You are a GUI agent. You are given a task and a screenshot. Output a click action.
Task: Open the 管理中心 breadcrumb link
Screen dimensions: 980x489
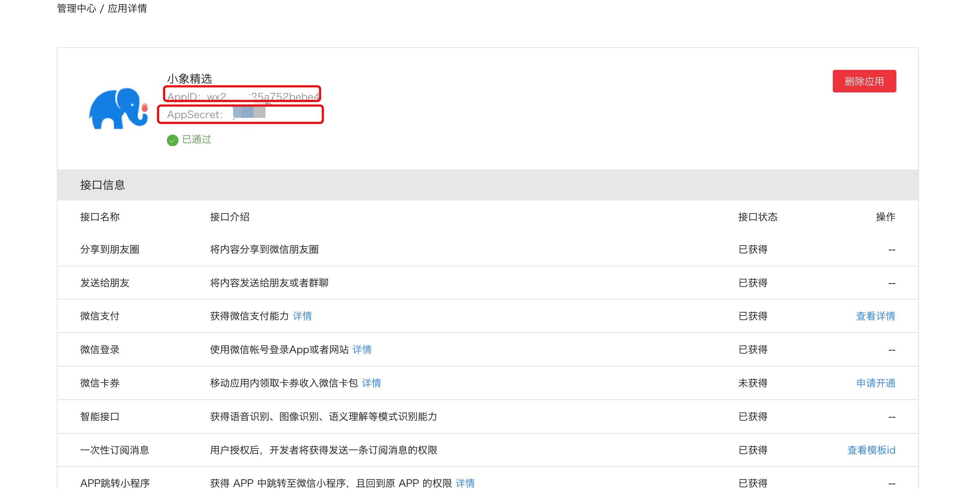pos(77,8)
